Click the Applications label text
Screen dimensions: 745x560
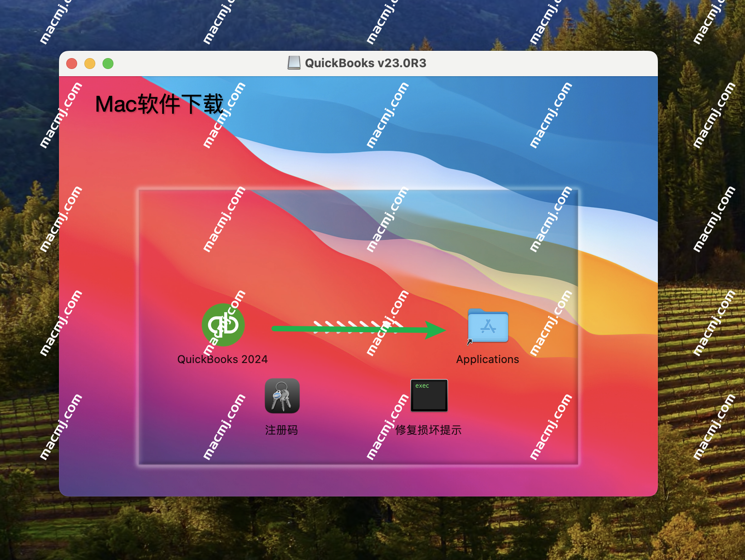point(488,359)
